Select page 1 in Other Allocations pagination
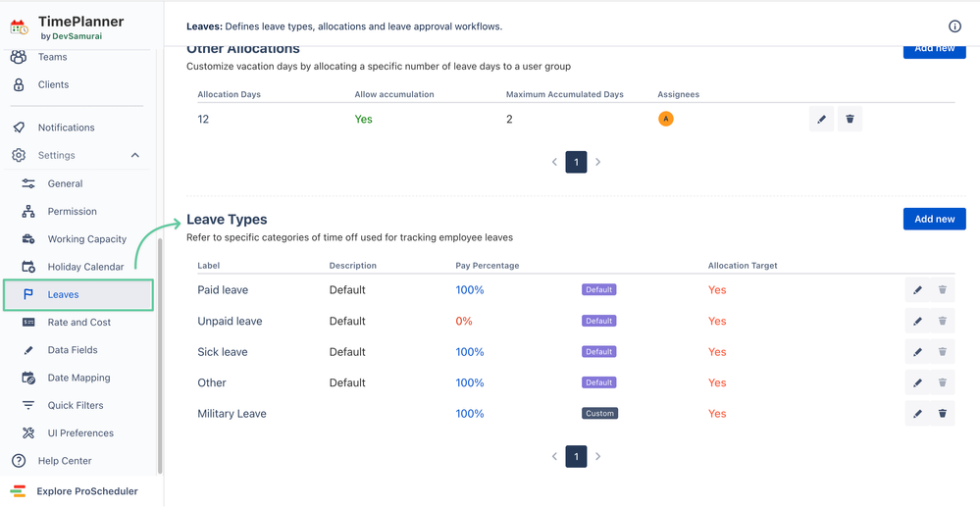980x507 pixels. pos(576,162)
